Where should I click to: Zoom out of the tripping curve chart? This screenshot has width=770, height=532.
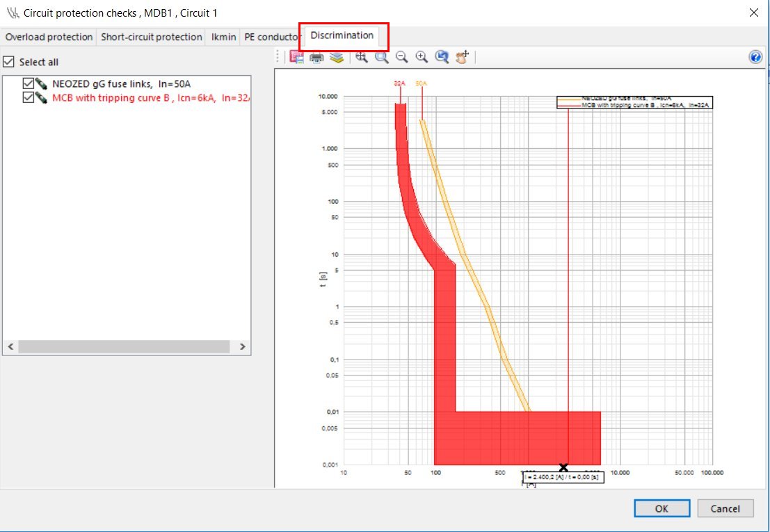[401, 58]
